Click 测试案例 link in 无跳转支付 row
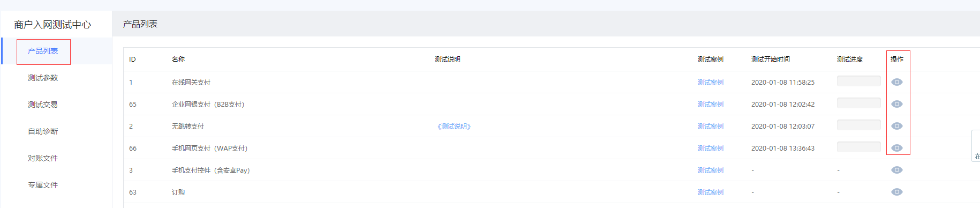The image size is (980, 208). pyautogui.click(x=710, y=127)
